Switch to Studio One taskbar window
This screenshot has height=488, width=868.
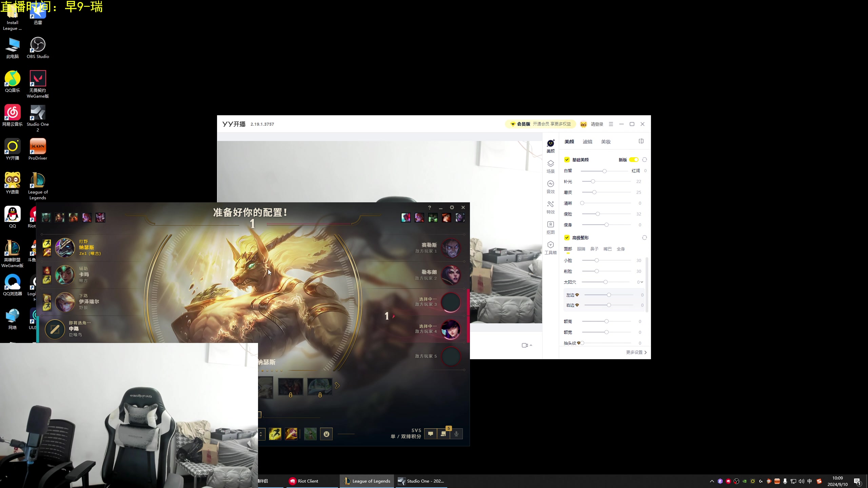[x=421, y=481]
